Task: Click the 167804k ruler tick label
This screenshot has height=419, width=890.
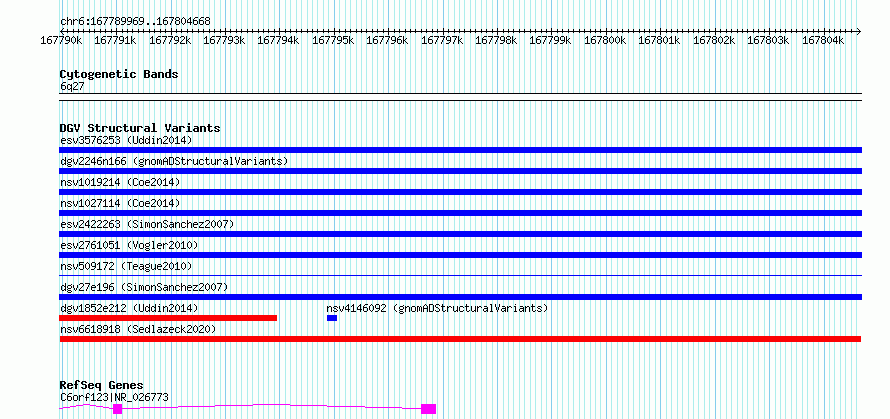Action: click(822, 40)
